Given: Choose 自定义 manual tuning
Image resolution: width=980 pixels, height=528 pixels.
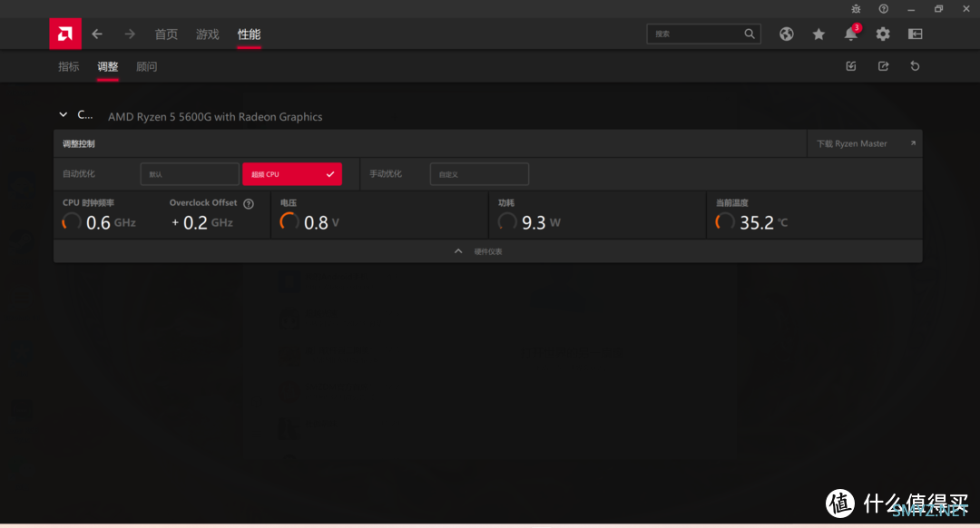Looking at the screenshot, I should [479, 174].
